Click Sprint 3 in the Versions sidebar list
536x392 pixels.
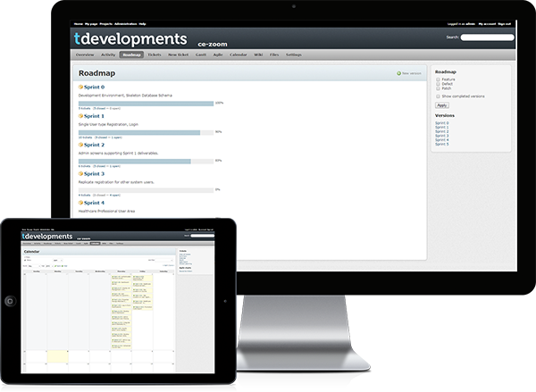coord(441,136)
